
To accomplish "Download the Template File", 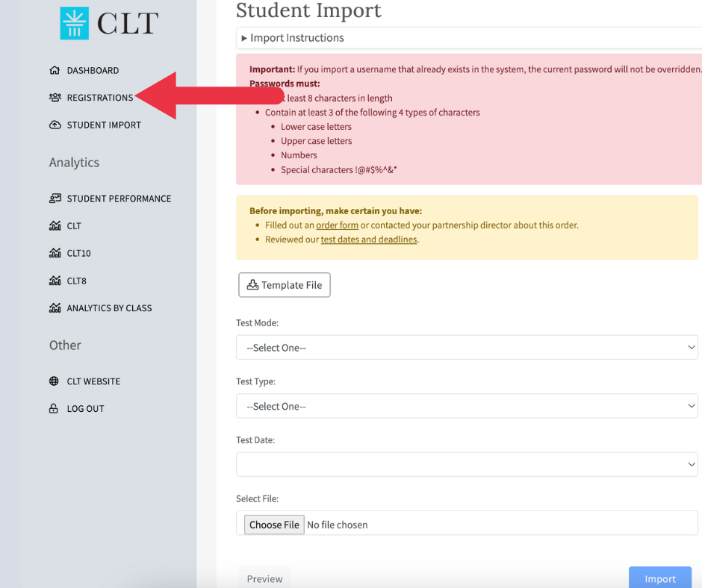I will coord(285,285).
